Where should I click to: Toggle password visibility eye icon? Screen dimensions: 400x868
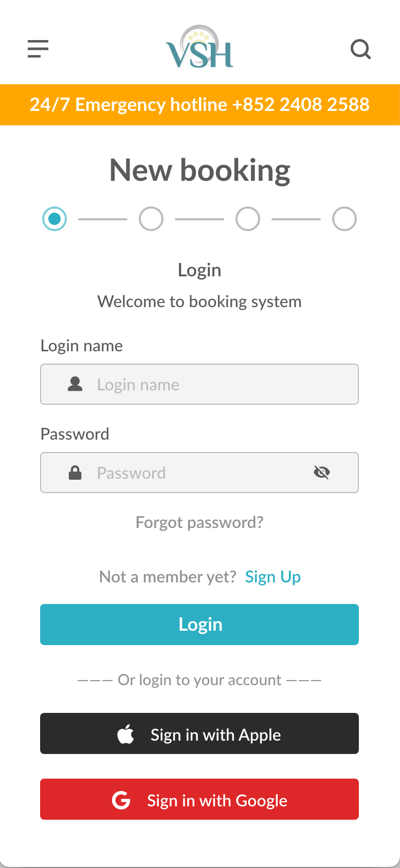pyautogui.click(x=322, y=473)
